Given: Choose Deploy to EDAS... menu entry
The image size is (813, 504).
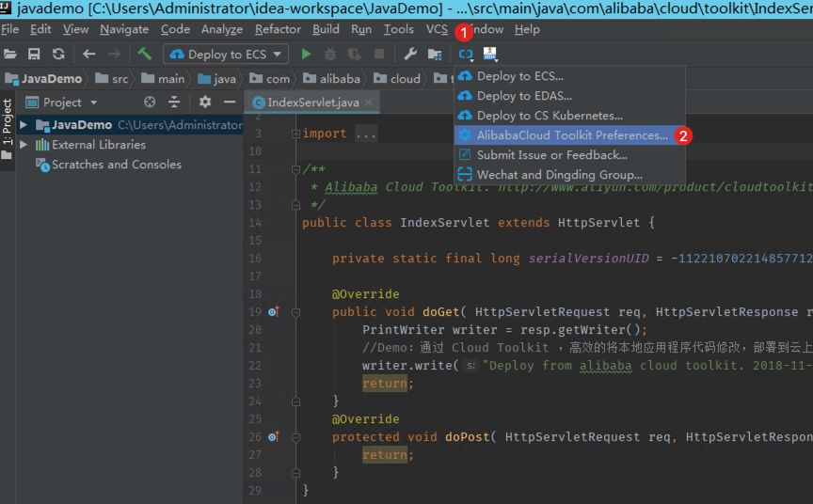Looking at the screenshot, I should (x=570, y=96).
